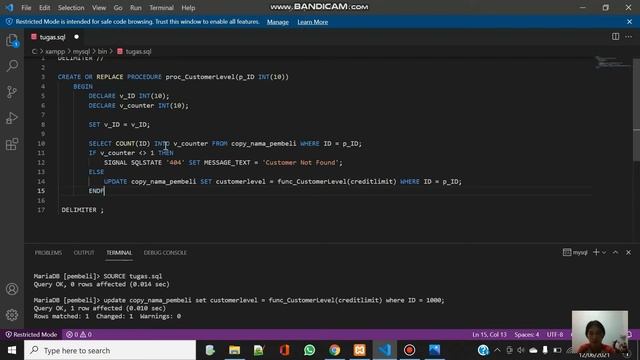Open the Accounts menu icon

point(12,289)
